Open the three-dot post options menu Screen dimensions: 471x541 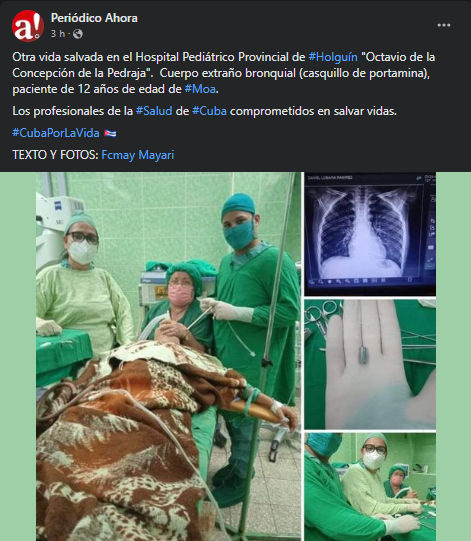[444, 25]
